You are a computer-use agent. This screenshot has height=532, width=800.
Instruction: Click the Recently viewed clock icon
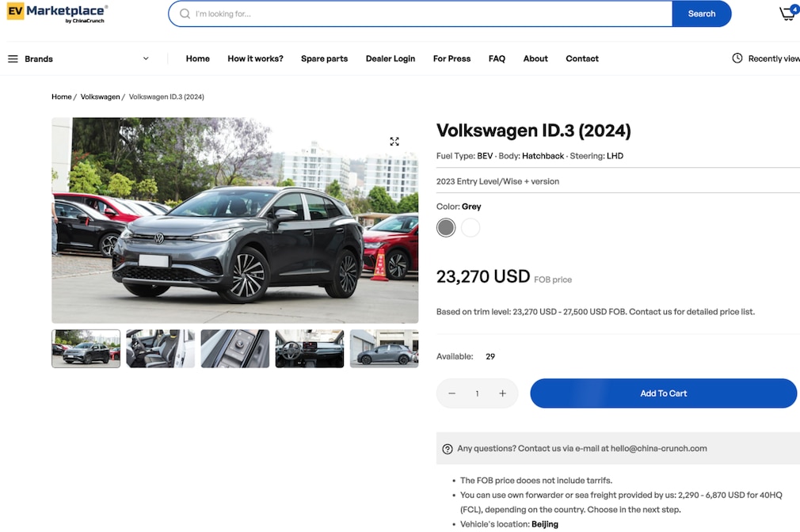[x=737, y=58]
